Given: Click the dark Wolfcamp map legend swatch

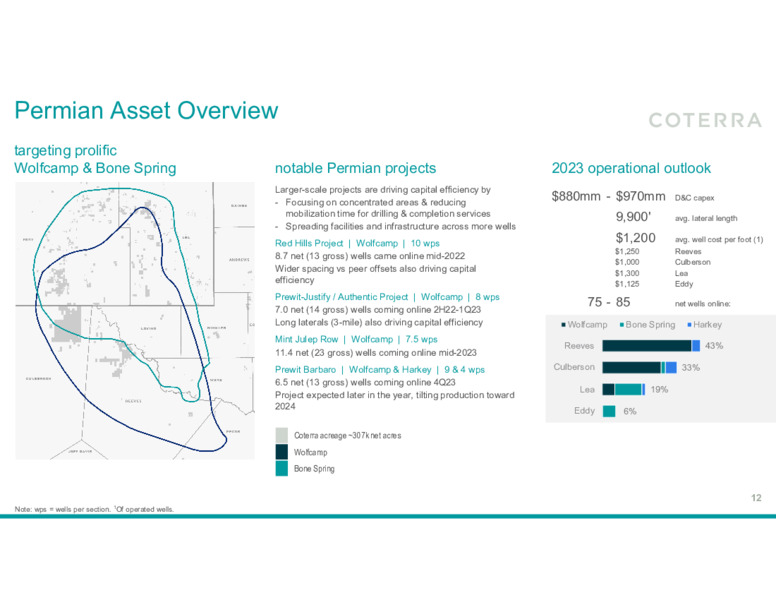Looking at the screenshot, I should [x=282, y=452].
